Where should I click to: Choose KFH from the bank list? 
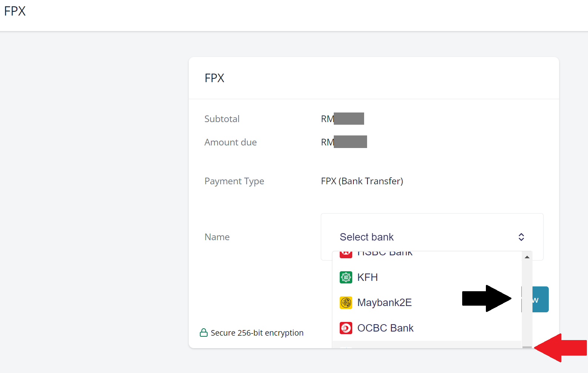pos(427,277)
